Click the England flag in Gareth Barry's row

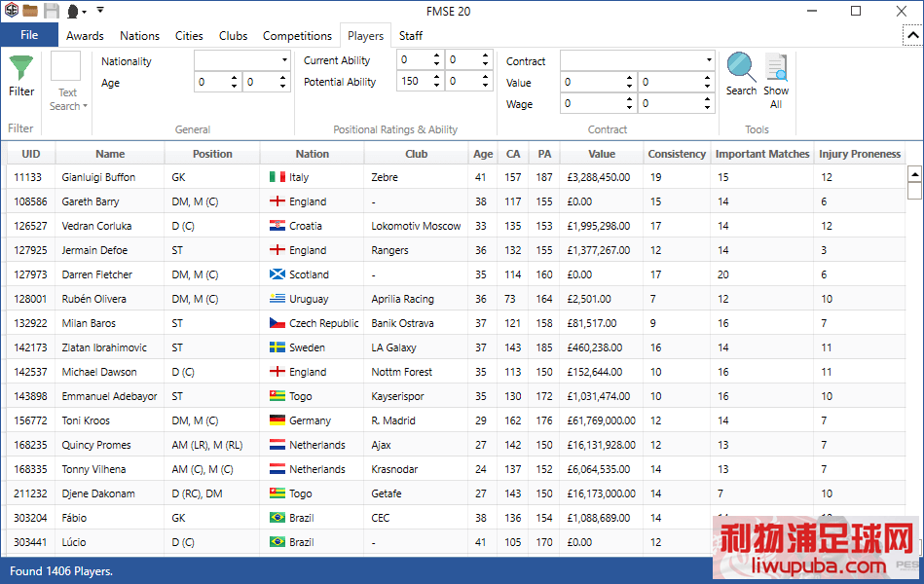[x=277, y=201]
